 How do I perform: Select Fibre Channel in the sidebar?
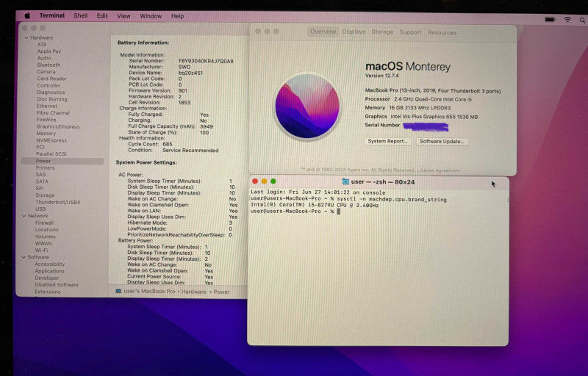coord(53,112)
